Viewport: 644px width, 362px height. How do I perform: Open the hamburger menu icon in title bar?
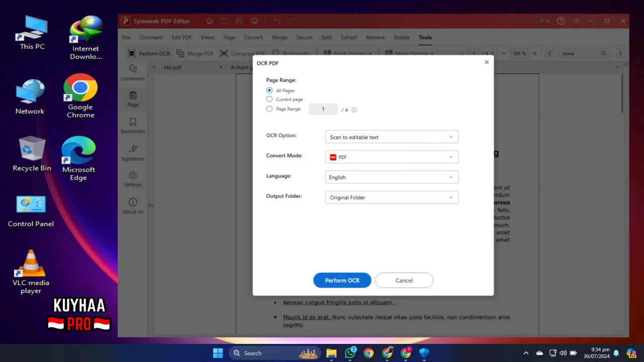click(x=577, y=21)
